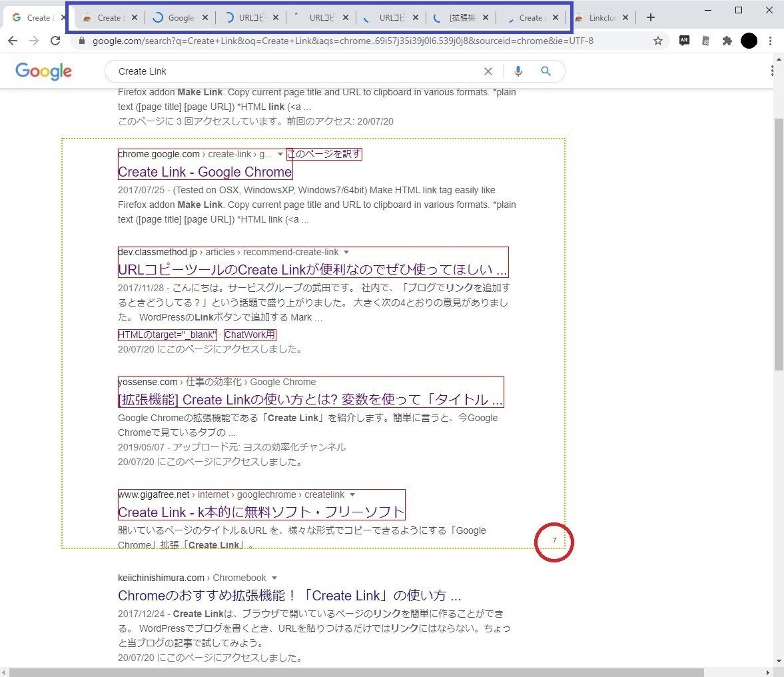
Task: Expand the keiichinishimura.com result dropdown arrow
Action: pos(274,578)
